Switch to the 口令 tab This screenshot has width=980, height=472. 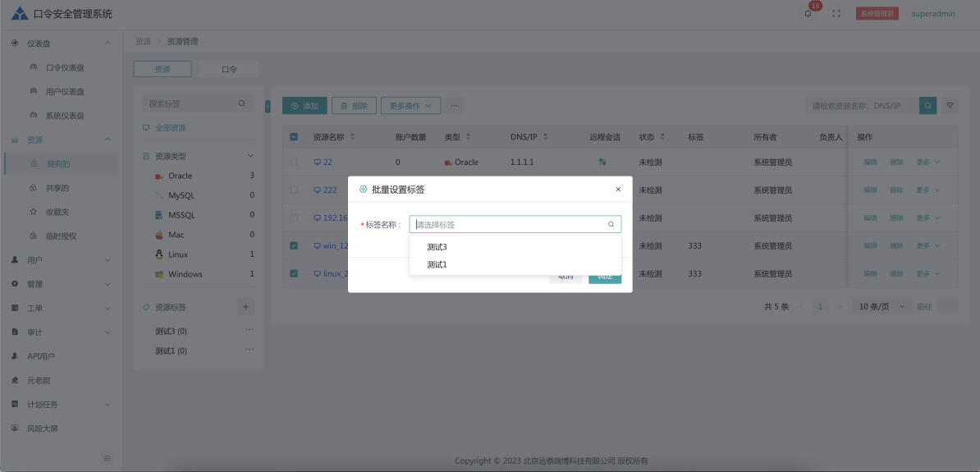[229, 70]
